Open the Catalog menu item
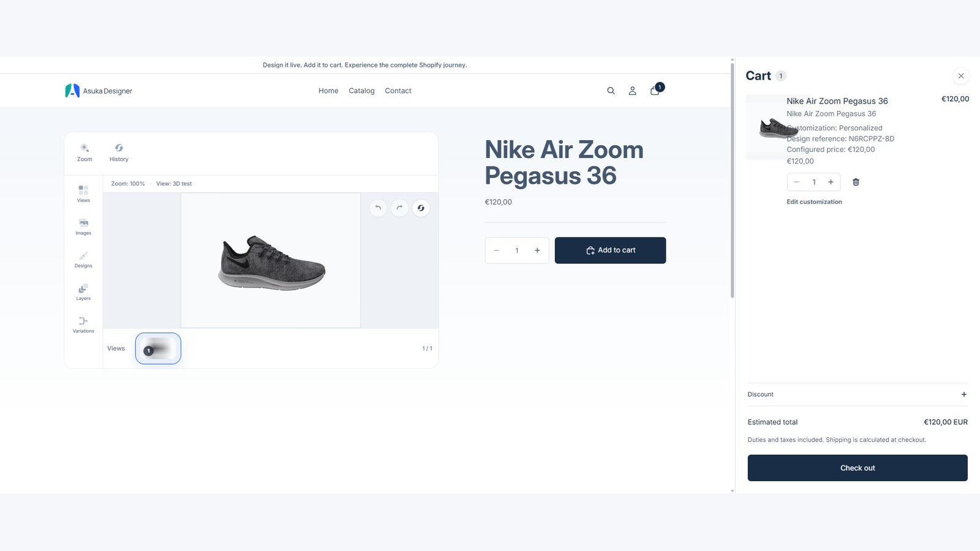Screen dimensions: 980x551 [x=361, y=91]
